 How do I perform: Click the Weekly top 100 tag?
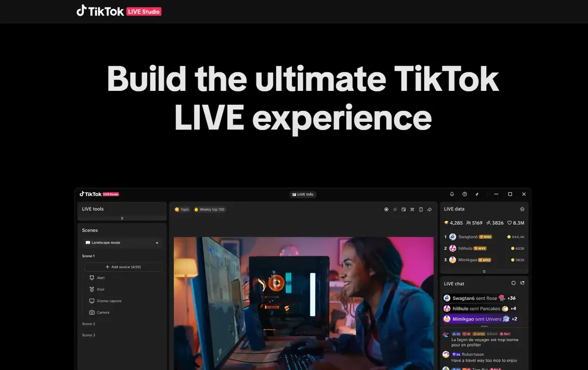pyautogui.click(x=209, y=209)
